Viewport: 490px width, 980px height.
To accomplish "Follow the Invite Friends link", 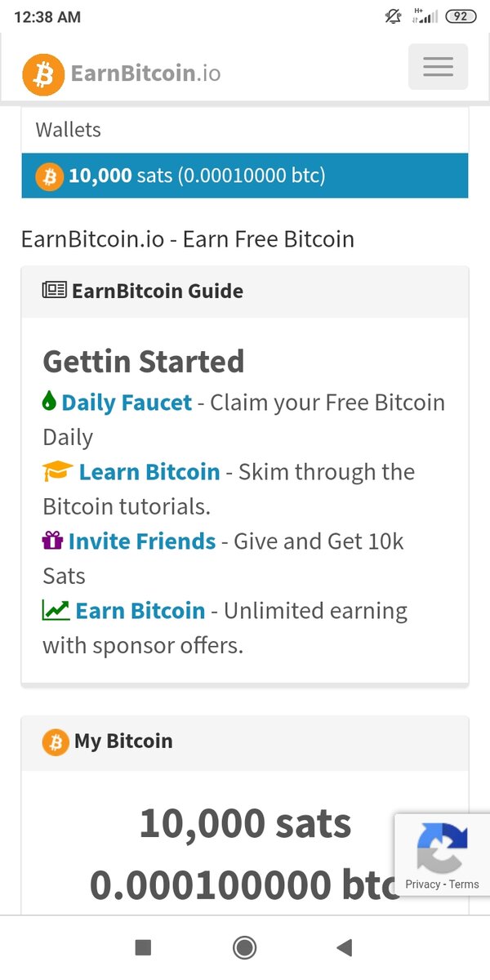I will coord(142,541).
